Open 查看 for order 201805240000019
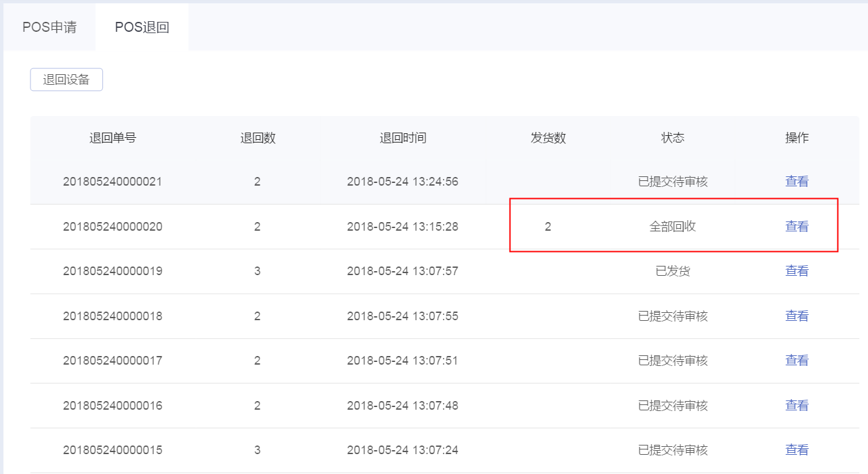Viewport: 868px width, 474px height. 797,271
